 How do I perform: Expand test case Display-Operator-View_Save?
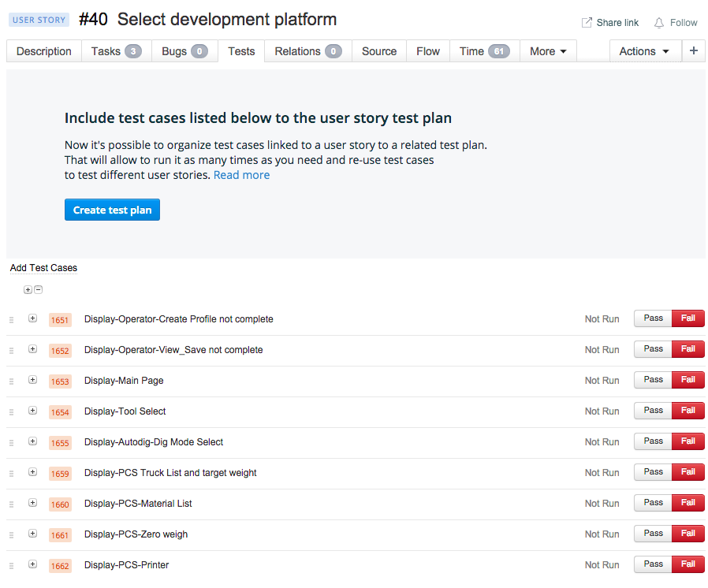pyautogui.click(x=32, y=349)
